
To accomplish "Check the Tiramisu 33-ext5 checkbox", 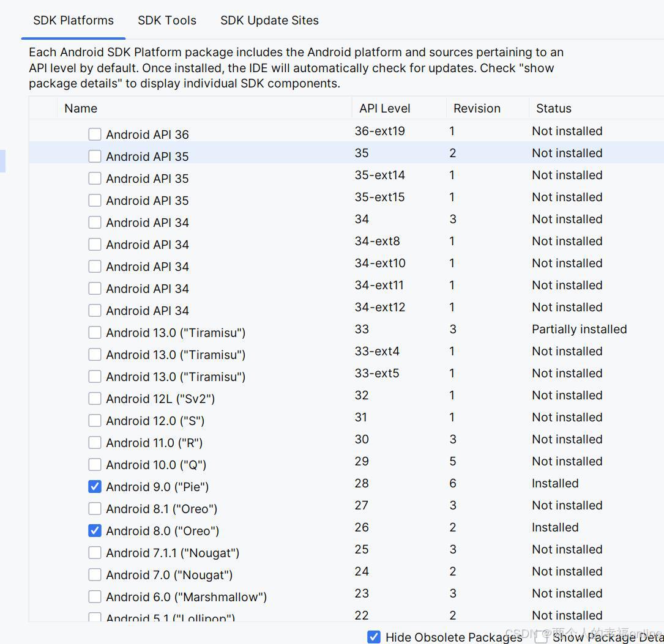I will (x=95, y=376).
